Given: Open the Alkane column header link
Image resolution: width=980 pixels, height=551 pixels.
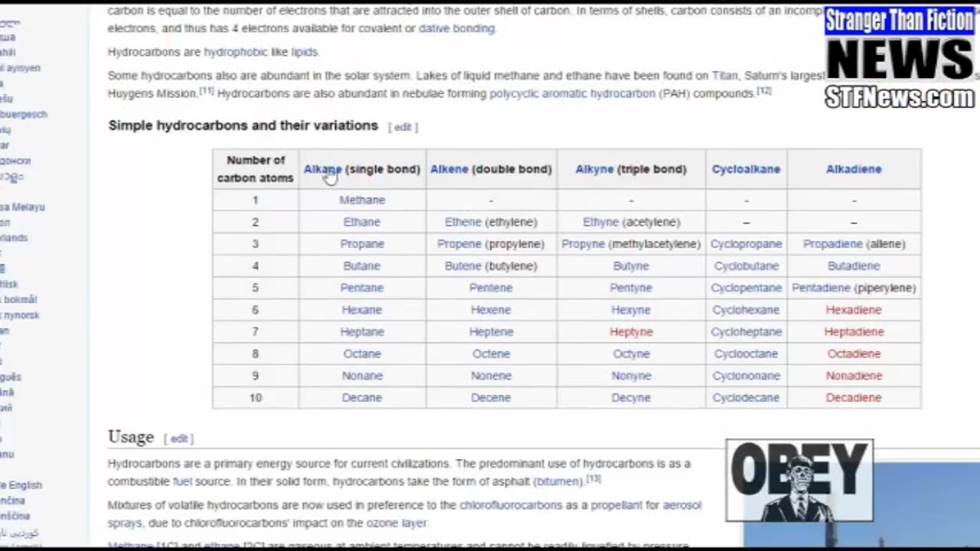Looking at the screenshot, I should point(323,169).
